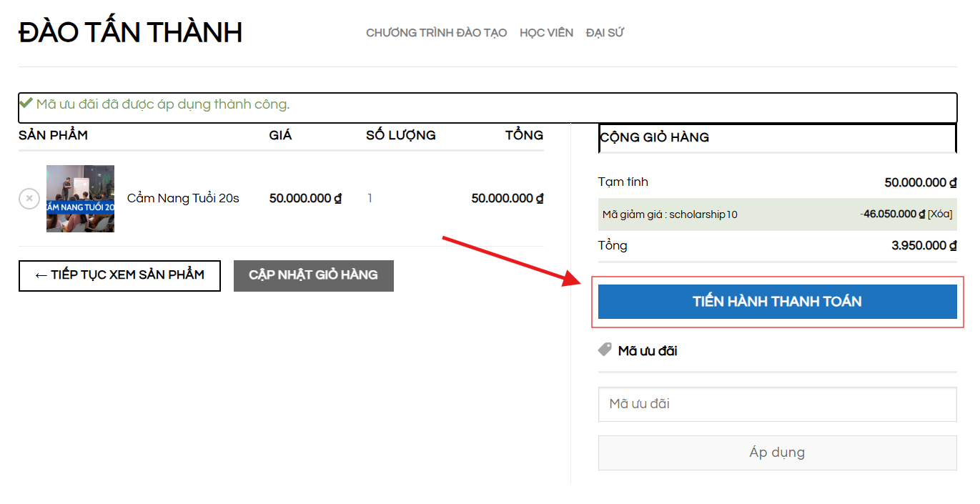This screenshot has width=980, height=504.
Task: Navigate to the ĐẠI SỨ menu item
Action: pyautogui.click(x=605, y=33)
